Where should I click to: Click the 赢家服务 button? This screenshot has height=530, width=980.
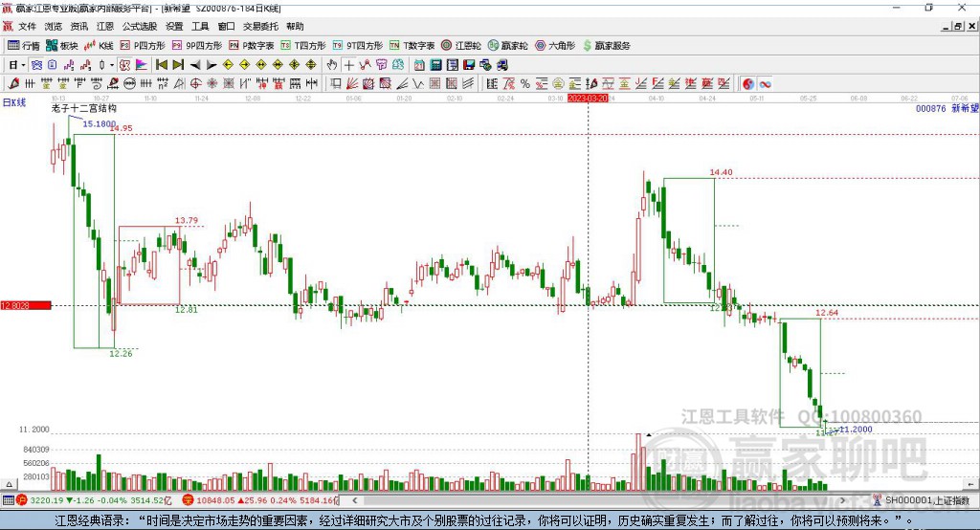(x=606, y=46)
